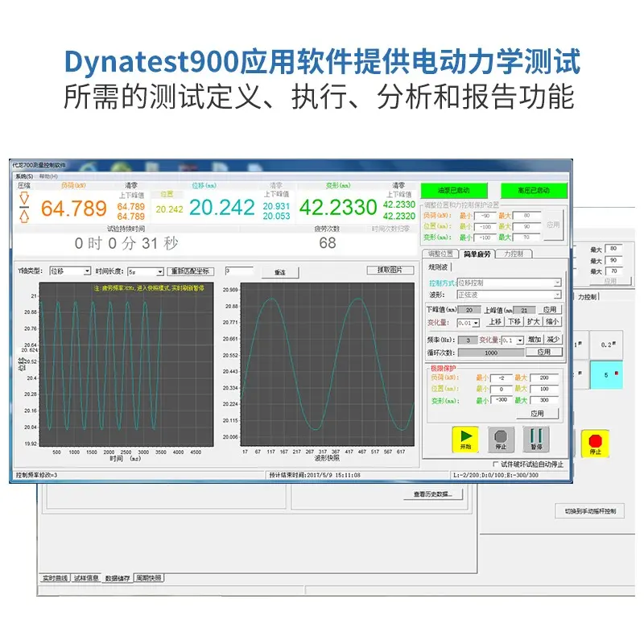Click the 极限保护 变形 最小 field showing -300
This screenshot has height=644, width=644.
[x=501, y=399]
